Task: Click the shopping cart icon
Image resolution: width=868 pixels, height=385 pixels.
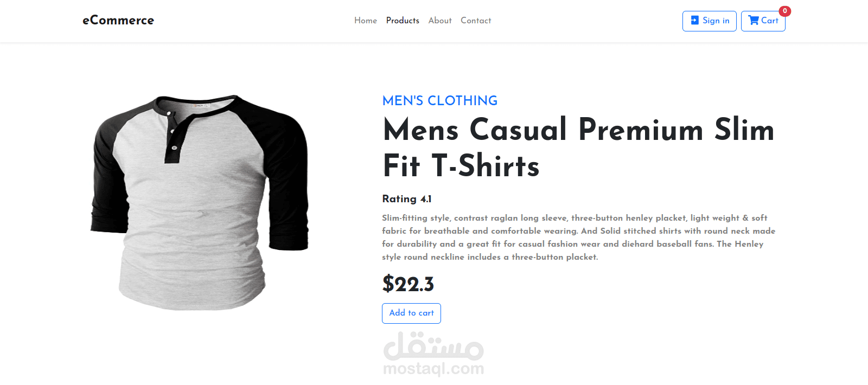Action: point(754,21)
